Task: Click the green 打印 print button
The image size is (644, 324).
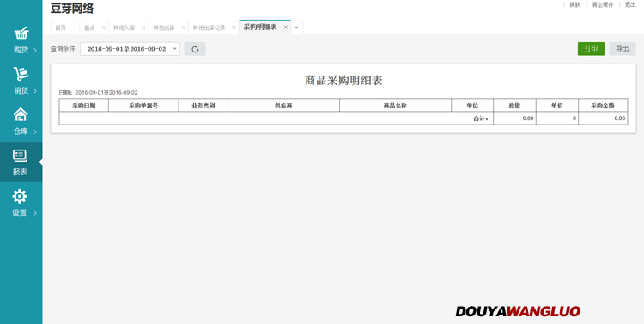Action: click(591, 48)
